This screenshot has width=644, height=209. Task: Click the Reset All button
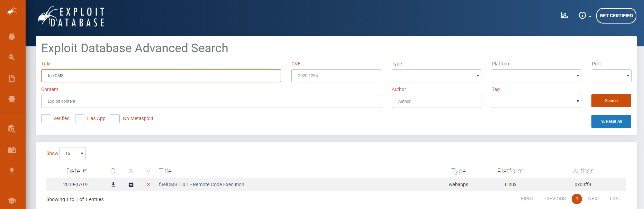[x=611, y=121]
